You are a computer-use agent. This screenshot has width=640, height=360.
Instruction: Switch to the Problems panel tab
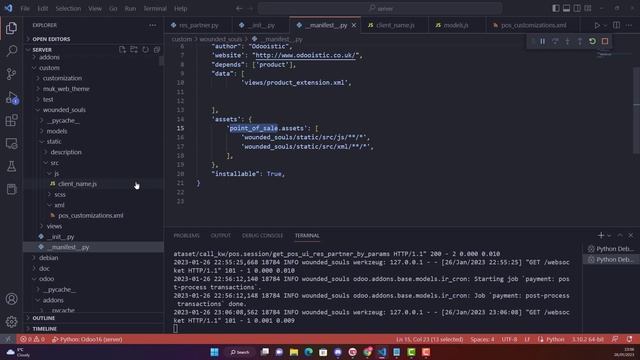click(186, 236)
